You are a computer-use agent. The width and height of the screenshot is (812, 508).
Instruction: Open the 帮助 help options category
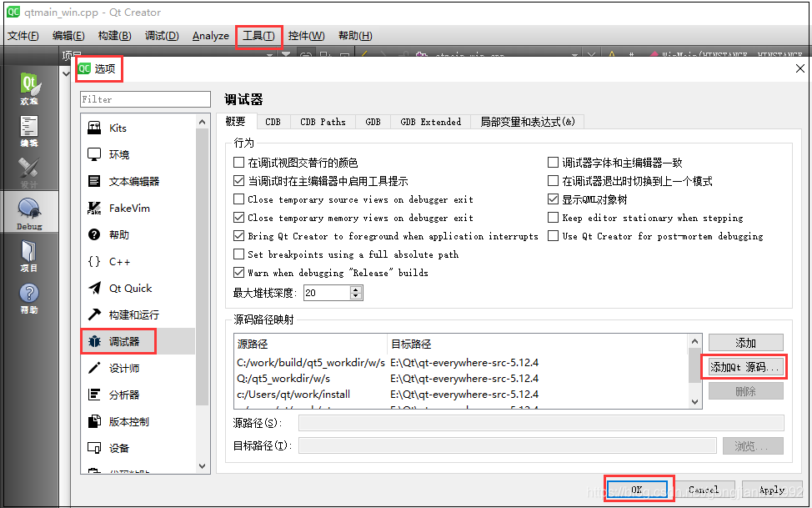(x=138, y=235)
